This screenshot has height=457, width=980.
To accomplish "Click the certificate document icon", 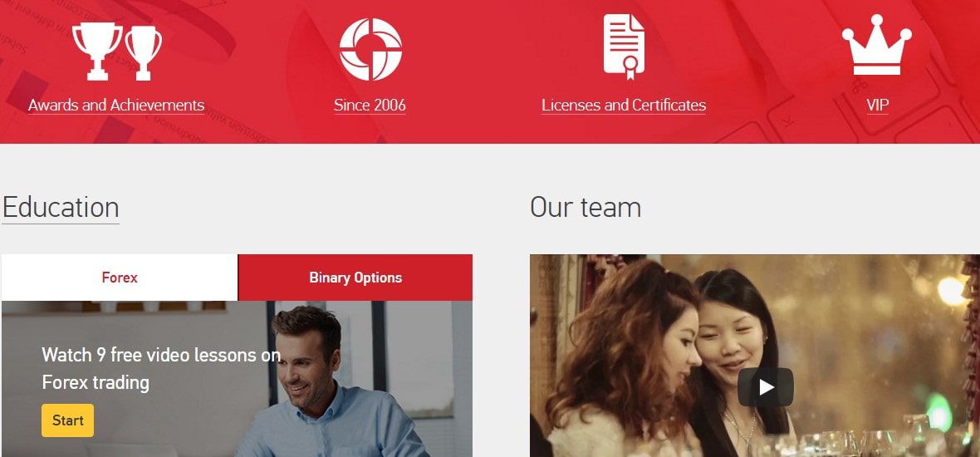I will click(624, 47).
